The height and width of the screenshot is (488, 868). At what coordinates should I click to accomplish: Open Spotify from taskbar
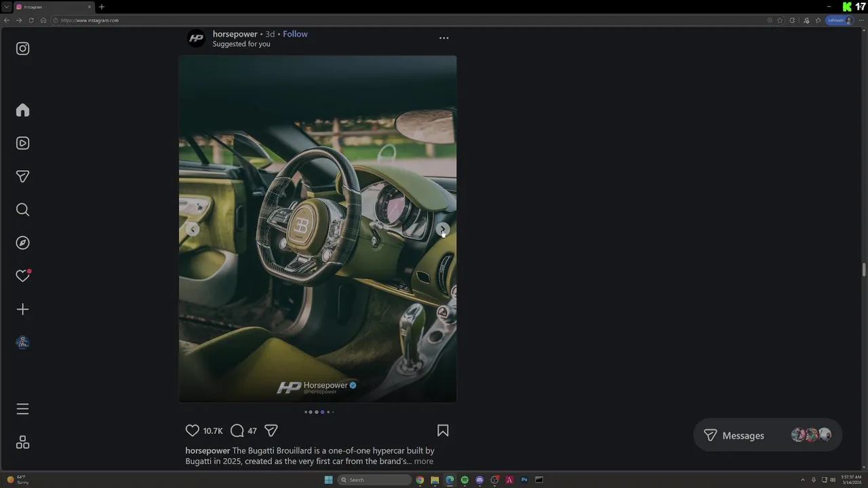[x=465, y=480]
